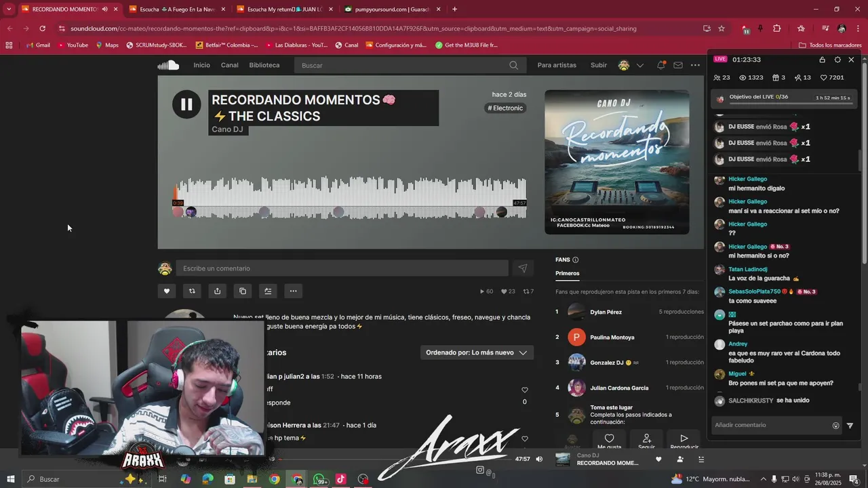Focus the Escribe un comentario field

click(x=342, y=268)
